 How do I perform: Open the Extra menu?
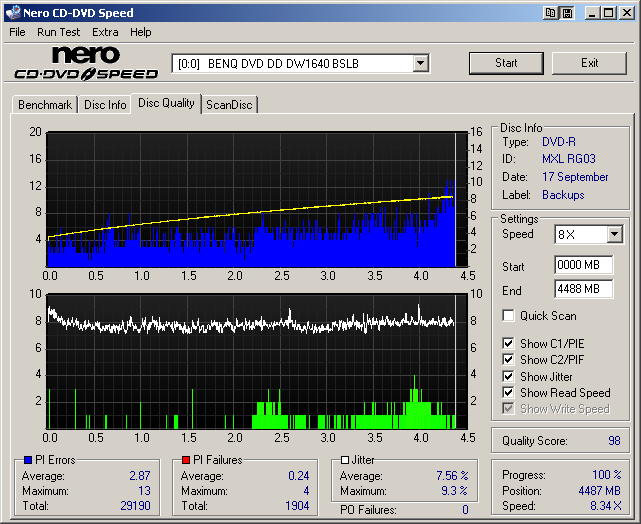tap(105, 32)
